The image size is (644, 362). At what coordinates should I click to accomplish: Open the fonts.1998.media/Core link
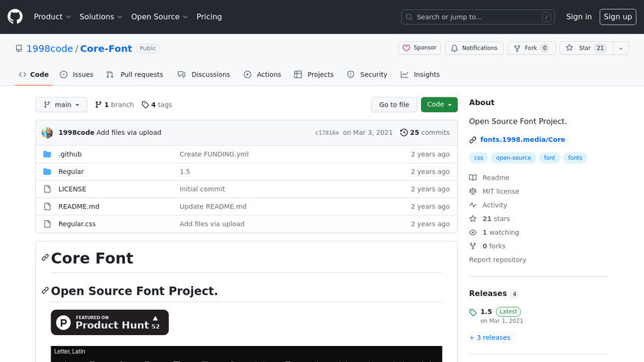click(x=522, y=140)
